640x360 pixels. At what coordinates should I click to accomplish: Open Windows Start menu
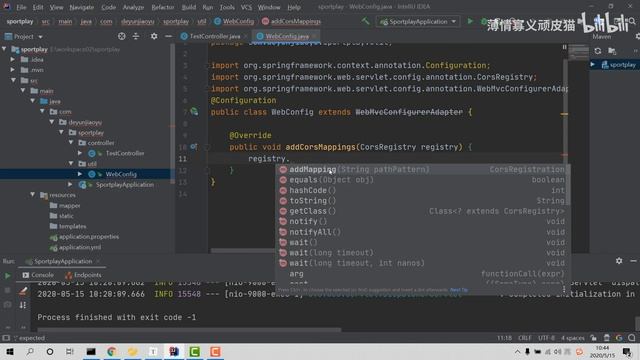(x=10, y=352)
